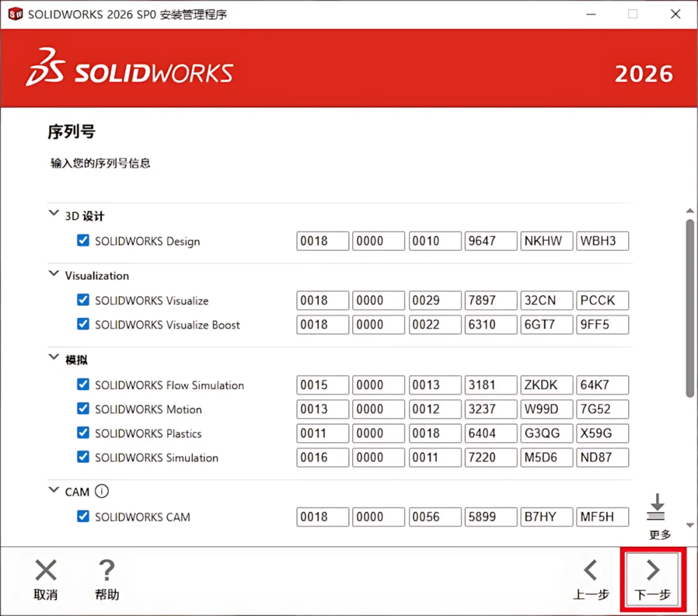The height and width of the screenshot is (616, 698).
Task: Click the Cancel X icon
Action: tap(46, 570)
